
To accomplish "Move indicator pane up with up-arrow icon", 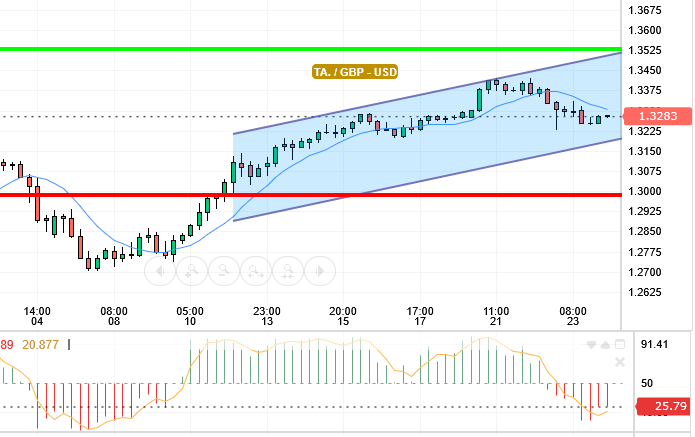I will point(605,345).
